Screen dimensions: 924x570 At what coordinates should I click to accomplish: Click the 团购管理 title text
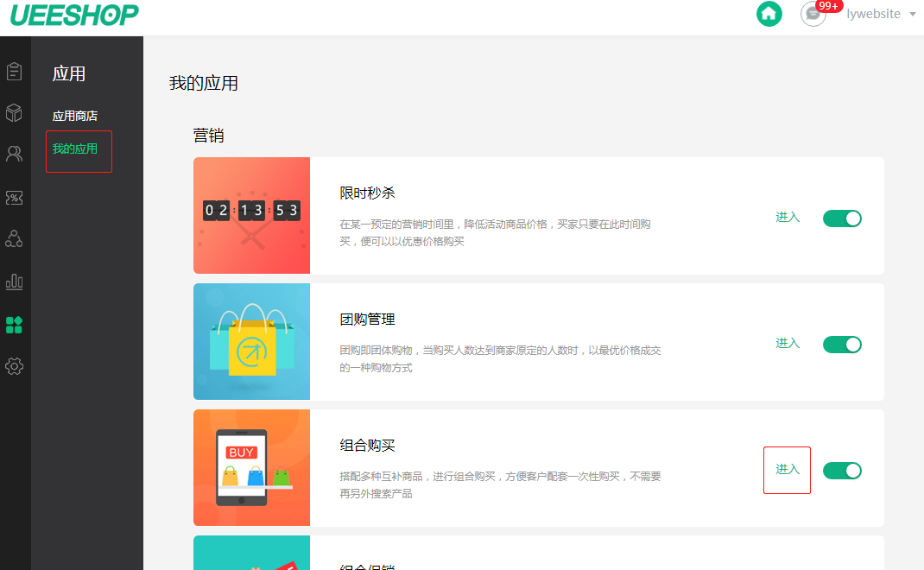[367, 319]
